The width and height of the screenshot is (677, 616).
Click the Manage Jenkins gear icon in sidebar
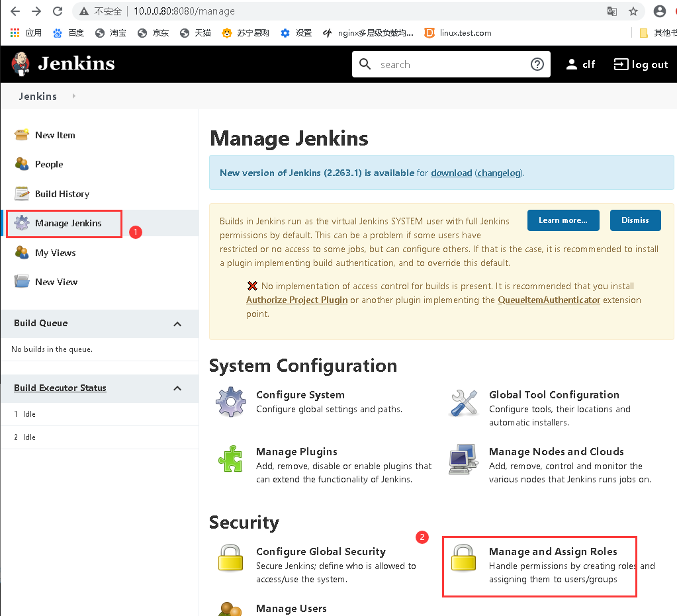[x=22, y=223]
